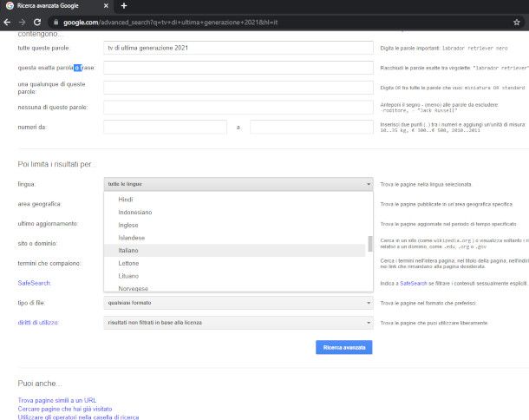This screenshot has width=529, height=420.
Task: Click the language list scrollbar thumb
Action: point(369,244)
